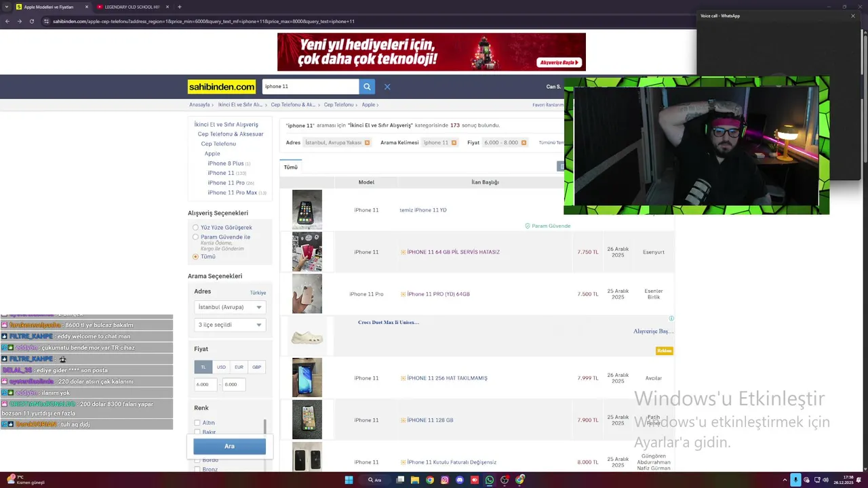
Task: Click the iphone 11 search input field
Action: (311, 87)
